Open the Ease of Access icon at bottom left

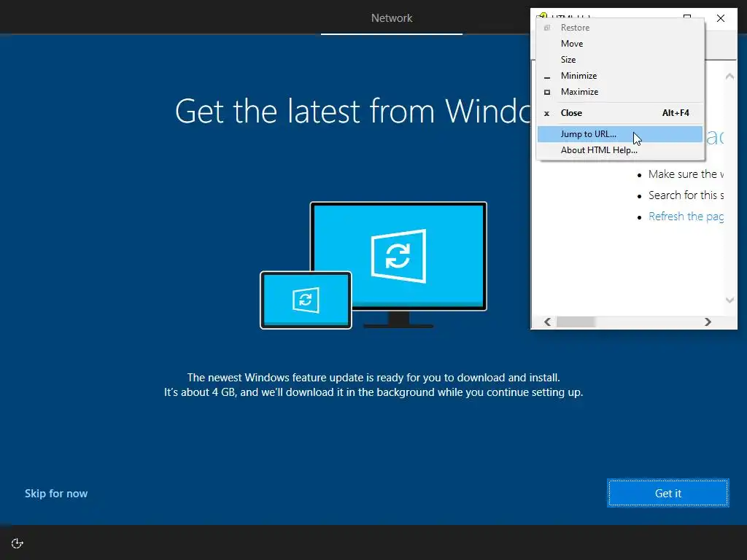pos(18,543)
